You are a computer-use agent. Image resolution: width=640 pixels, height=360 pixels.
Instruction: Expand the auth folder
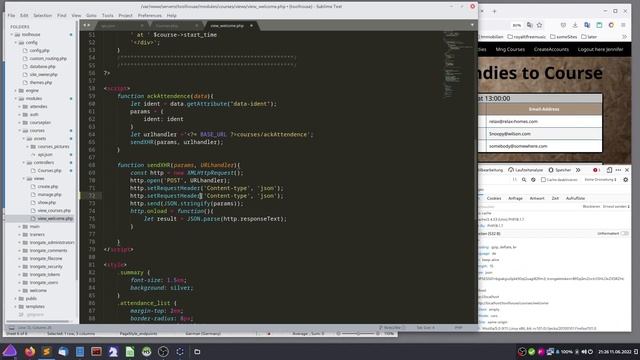(20, 115)
